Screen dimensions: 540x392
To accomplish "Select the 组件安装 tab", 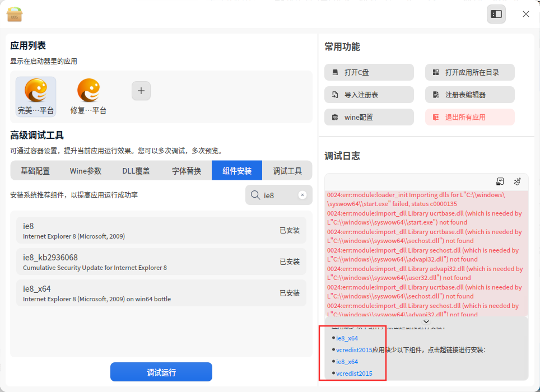I will 237,171.
